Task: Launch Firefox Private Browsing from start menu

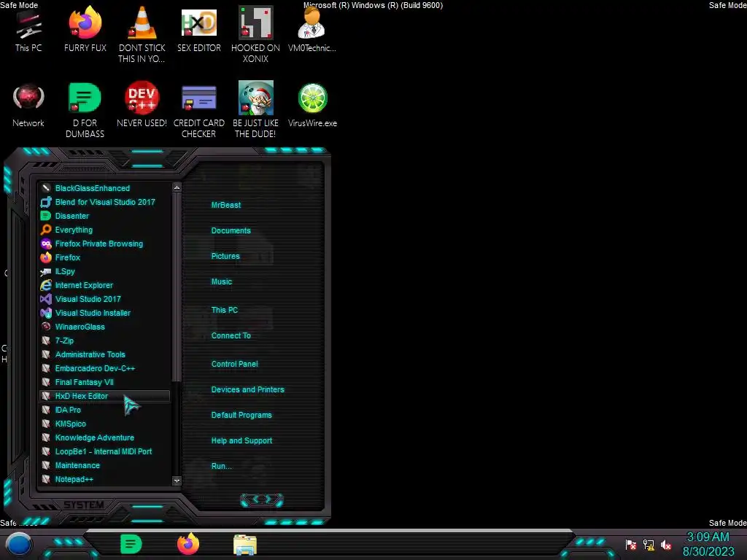Action: [x=104, y=244]
